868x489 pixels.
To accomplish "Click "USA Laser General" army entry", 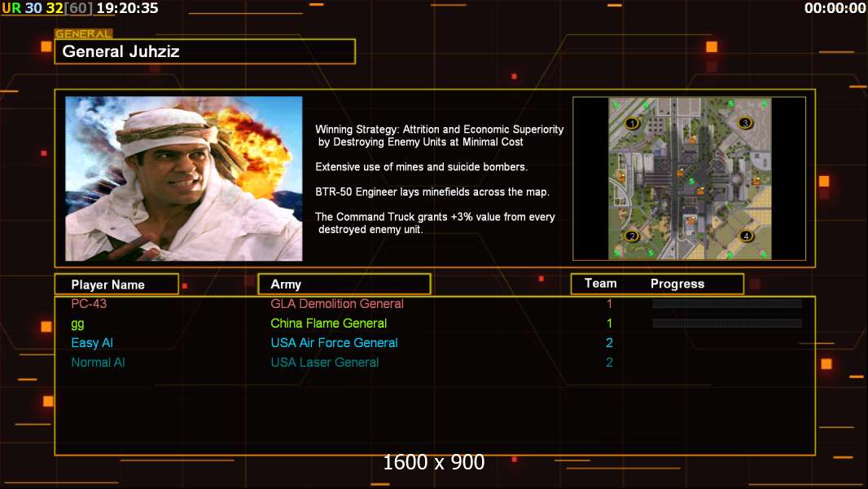I will pos(325,362).
